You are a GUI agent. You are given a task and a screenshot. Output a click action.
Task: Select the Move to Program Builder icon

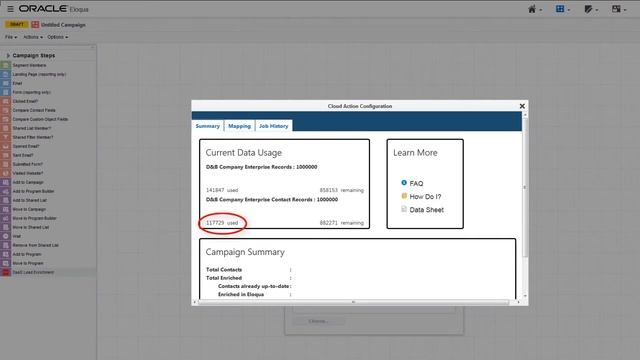tap(6, 218)
